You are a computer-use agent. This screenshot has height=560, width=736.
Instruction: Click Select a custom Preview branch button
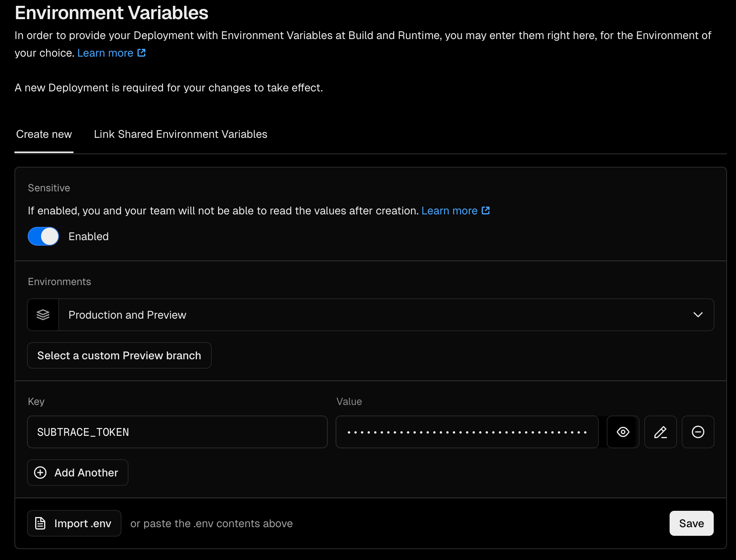pos(119,355)
